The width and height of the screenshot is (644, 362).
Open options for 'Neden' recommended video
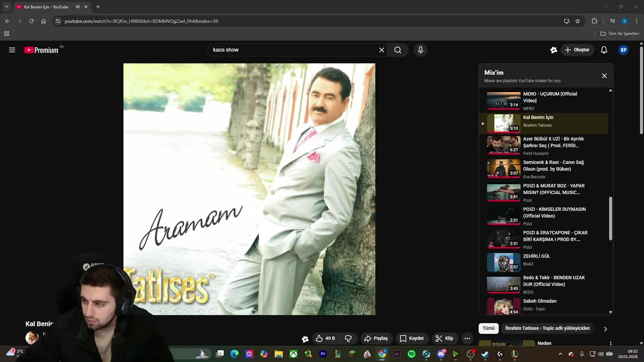tap(611, 344)
